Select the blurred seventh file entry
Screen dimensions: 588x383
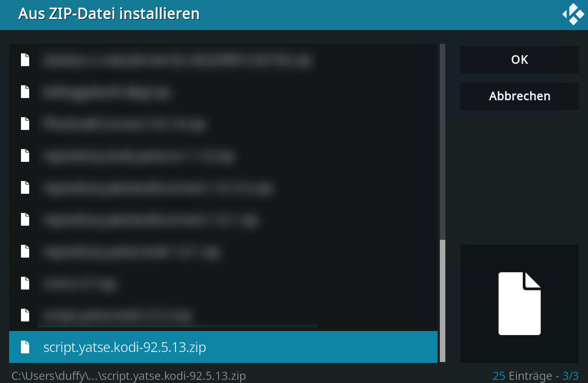pos(223,251)
